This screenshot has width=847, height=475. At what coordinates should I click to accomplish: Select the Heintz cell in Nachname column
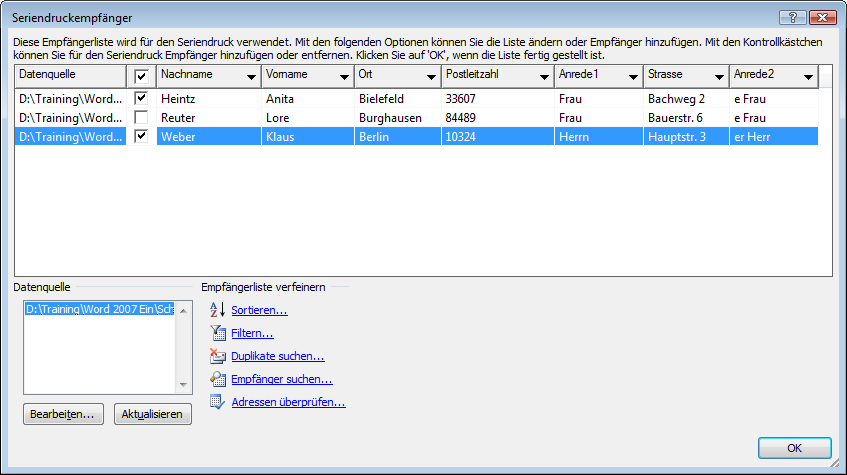pyautogui.click(x=209, y=98)
